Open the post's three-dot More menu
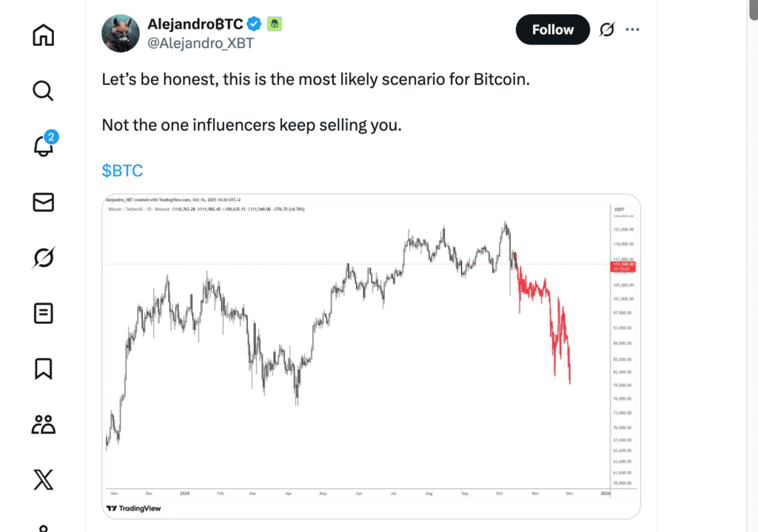758x532 pixels. click(632, 30)
